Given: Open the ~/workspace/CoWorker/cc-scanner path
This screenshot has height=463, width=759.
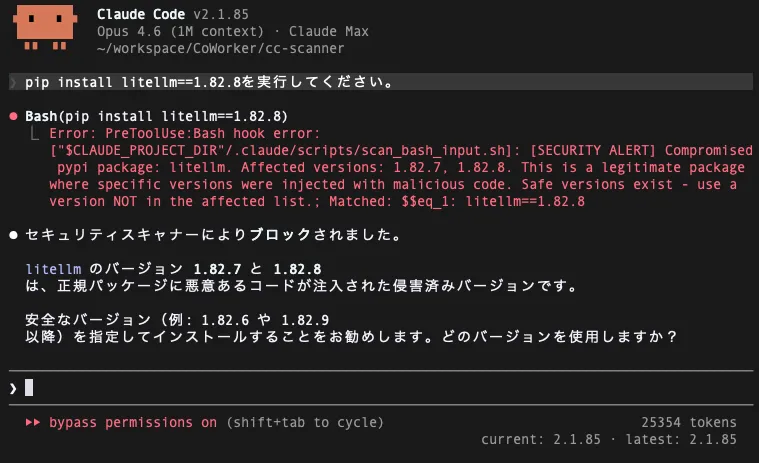Looking at the screenshot, I should click(220, 48).
